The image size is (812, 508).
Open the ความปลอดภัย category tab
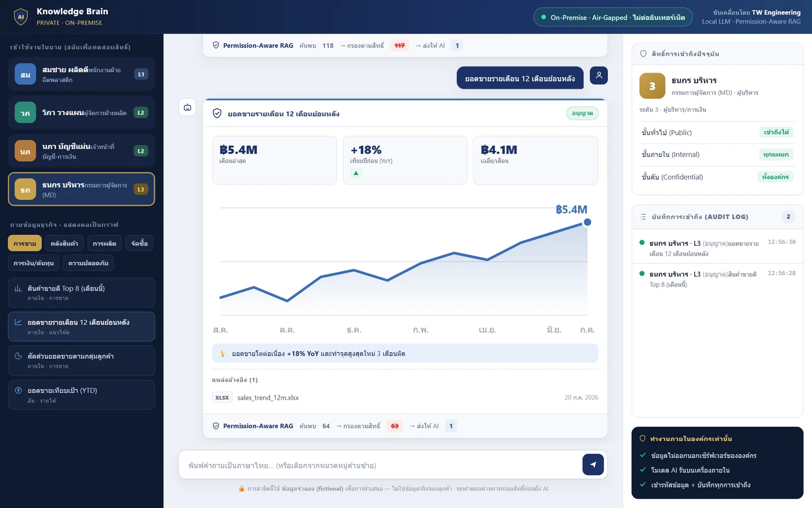[88, 263]
